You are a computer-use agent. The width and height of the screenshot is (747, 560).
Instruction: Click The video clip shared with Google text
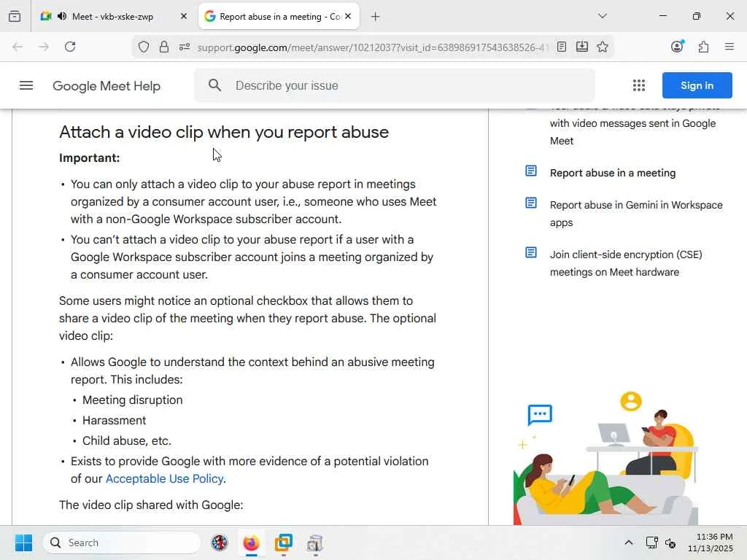point(151,505)
